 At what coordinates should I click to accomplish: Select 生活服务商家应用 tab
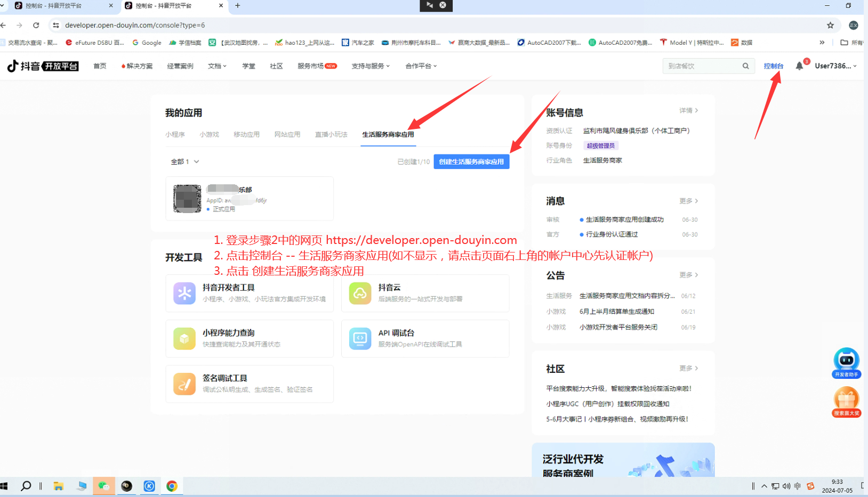tap(388, 134)
